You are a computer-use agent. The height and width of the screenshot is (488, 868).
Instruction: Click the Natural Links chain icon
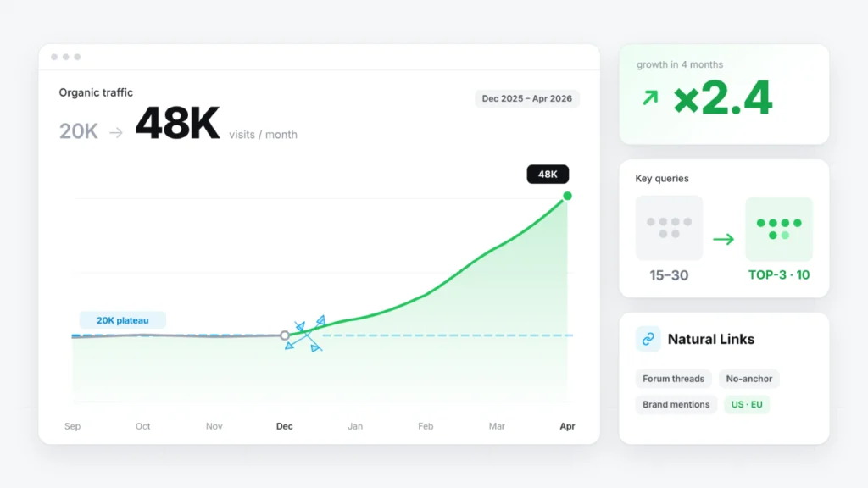pos(648,339)
